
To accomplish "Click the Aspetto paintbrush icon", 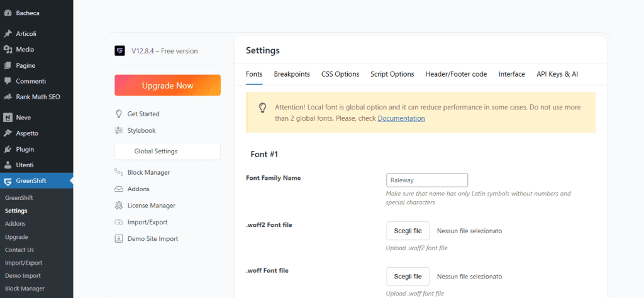I will (8, 133).
